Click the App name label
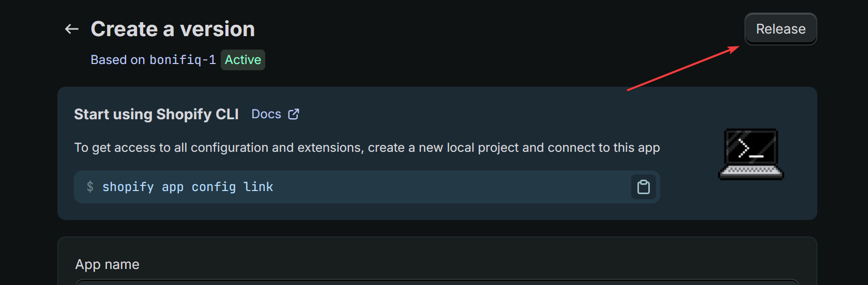 tap(108, 264)
